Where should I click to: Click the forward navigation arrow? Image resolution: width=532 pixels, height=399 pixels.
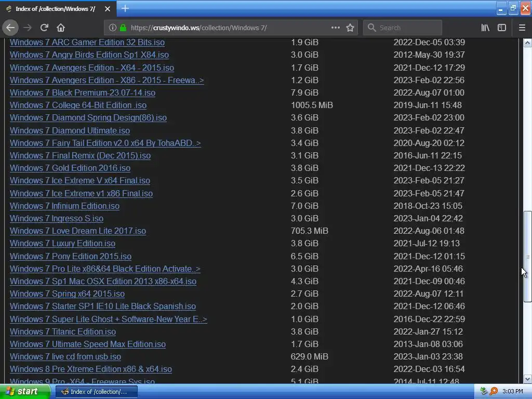point(28,28)
